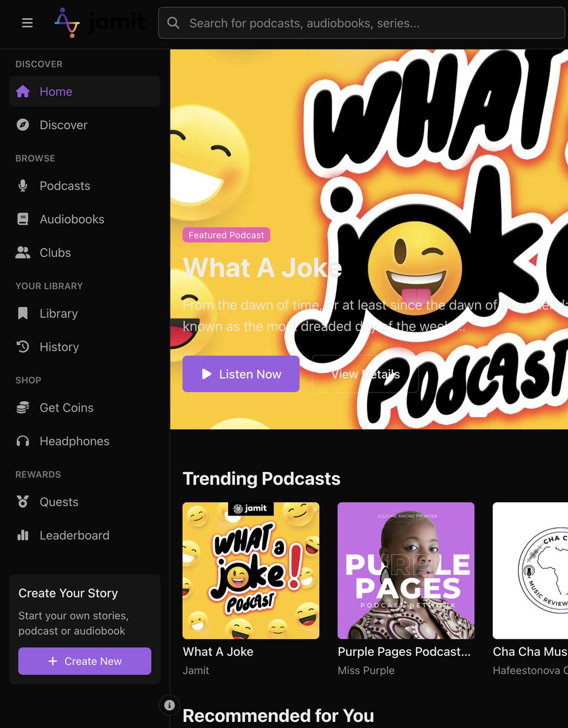This screenshot has width=568, height=728.
Task: Open the What A Joke banner title
Action: [262, 268]
